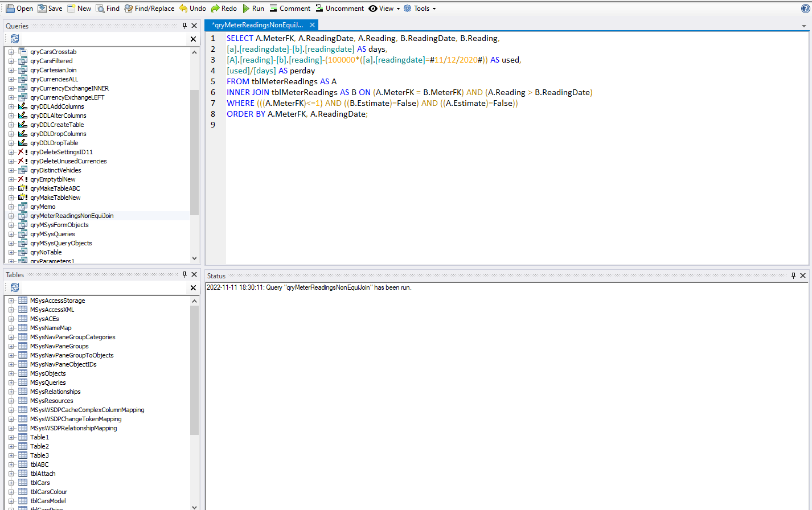The height and width of the screenshot is (510, 812).
Task: Select the MSysRelationships table
Action: tap(55, 392)
